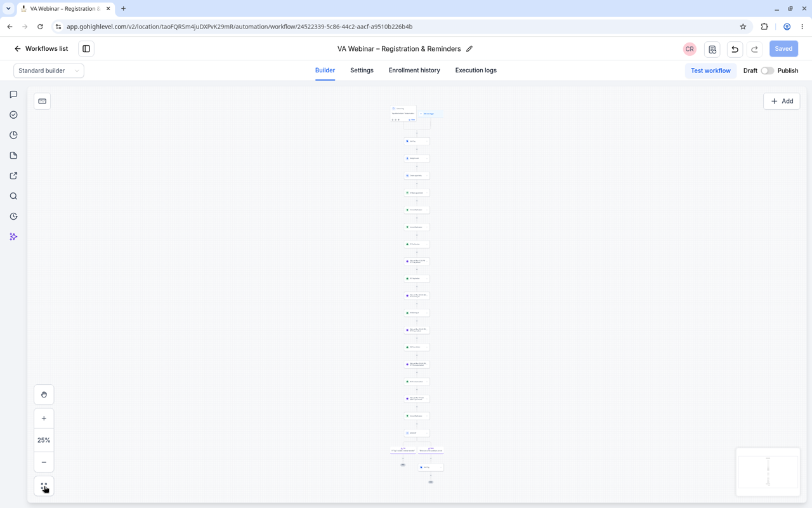Open the external link sidebar icon

(13, 176)
